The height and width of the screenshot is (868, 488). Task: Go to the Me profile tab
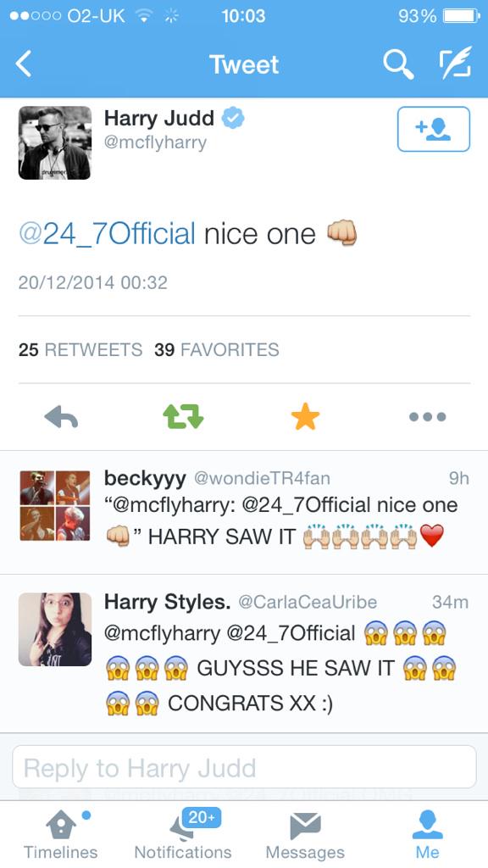coord(427,835)
